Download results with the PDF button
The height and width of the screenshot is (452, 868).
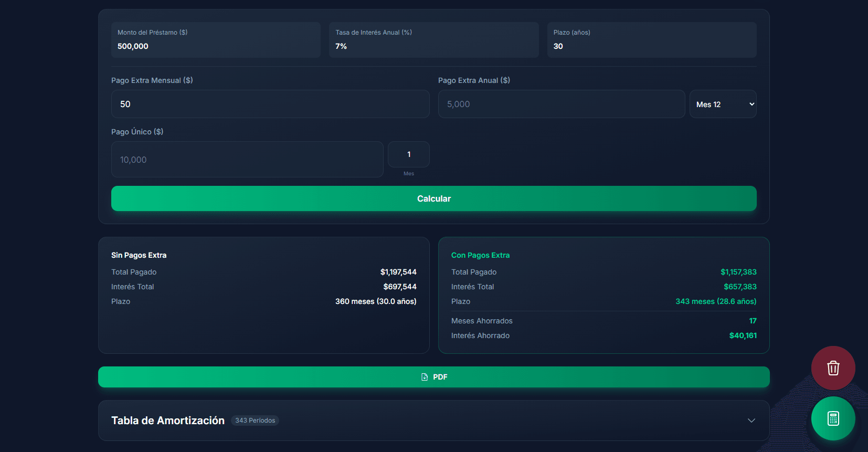(434, 377)
